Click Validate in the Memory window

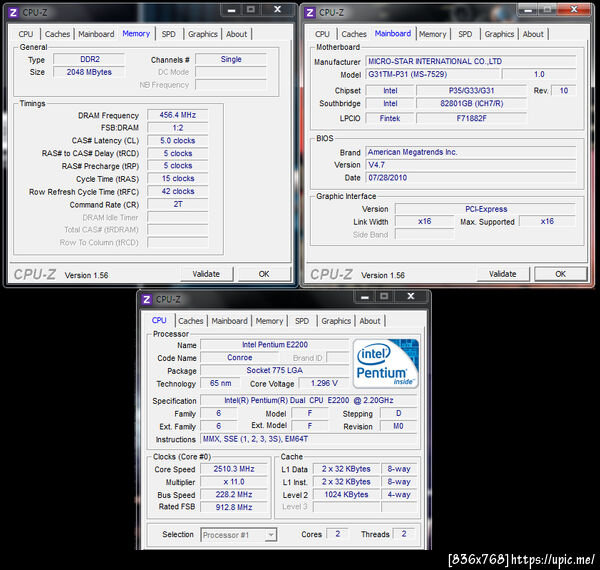click(x=206, y=274)
